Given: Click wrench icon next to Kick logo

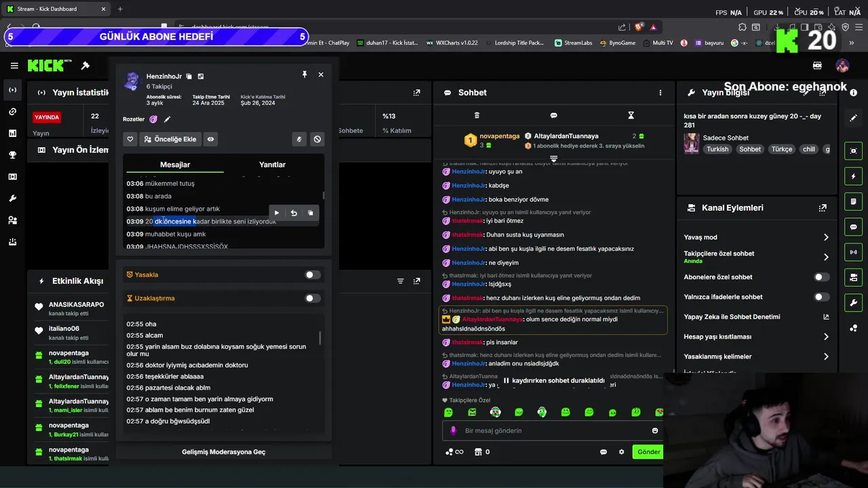Looking at the screenshot, I should (85, 66).
